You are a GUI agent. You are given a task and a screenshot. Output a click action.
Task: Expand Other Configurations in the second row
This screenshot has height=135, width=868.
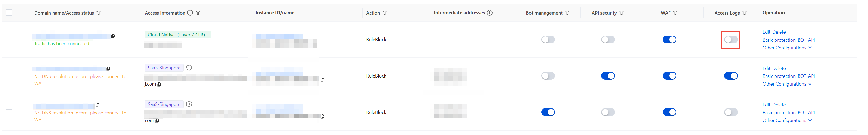pos(787,84)
